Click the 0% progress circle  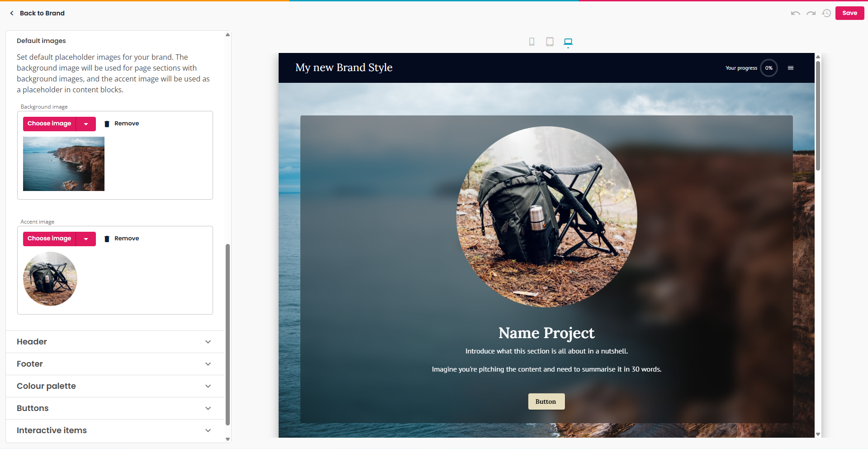click(x=768, y=68)
